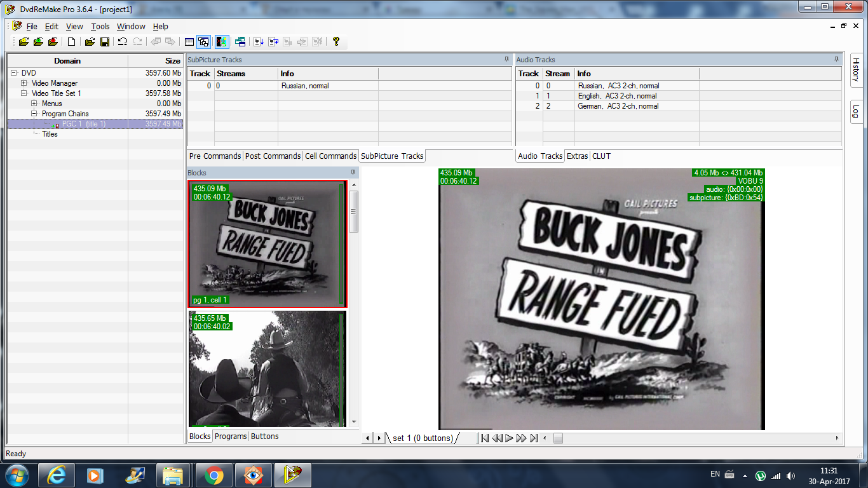Pin the Audio Tracks panel

pos(836,59)
